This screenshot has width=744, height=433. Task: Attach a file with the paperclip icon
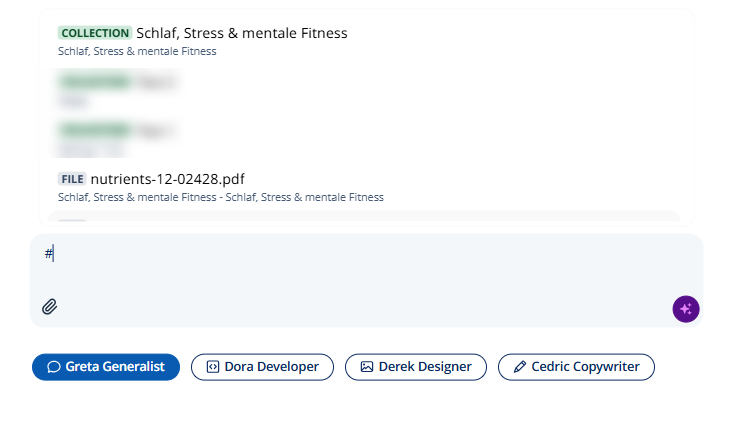pos(49,307)
